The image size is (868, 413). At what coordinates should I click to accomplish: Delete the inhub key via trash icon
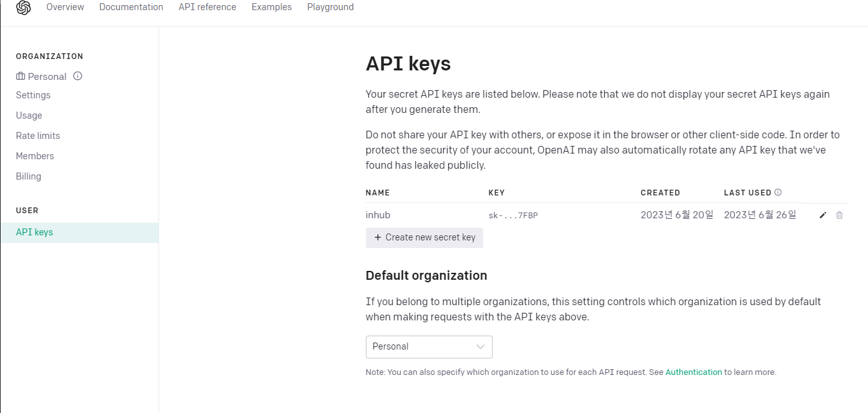839,215
